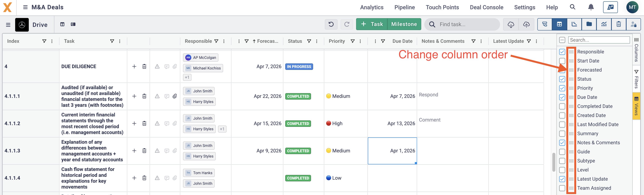Image resolution: width=644 pixels, height=195 pixels.
Task: Open the Task column three-dot menu
Action: (x=120, y=41)
